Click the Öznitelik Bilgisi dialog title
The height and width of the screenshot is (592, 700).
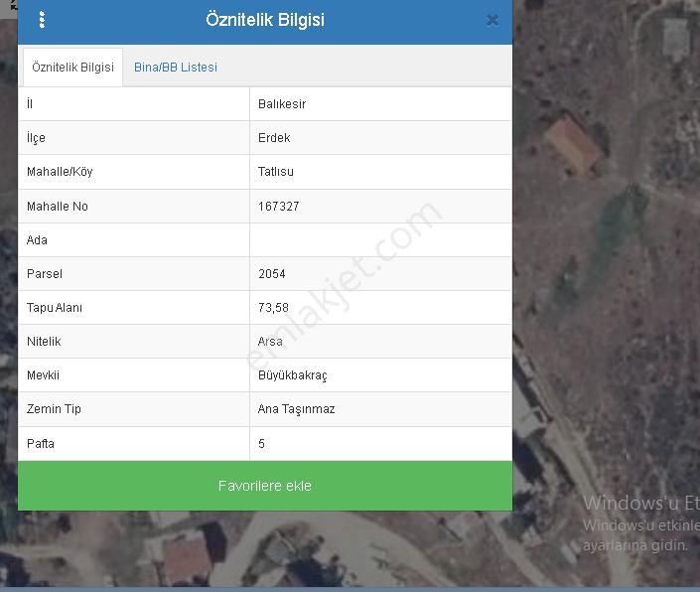tap(265, 20)
